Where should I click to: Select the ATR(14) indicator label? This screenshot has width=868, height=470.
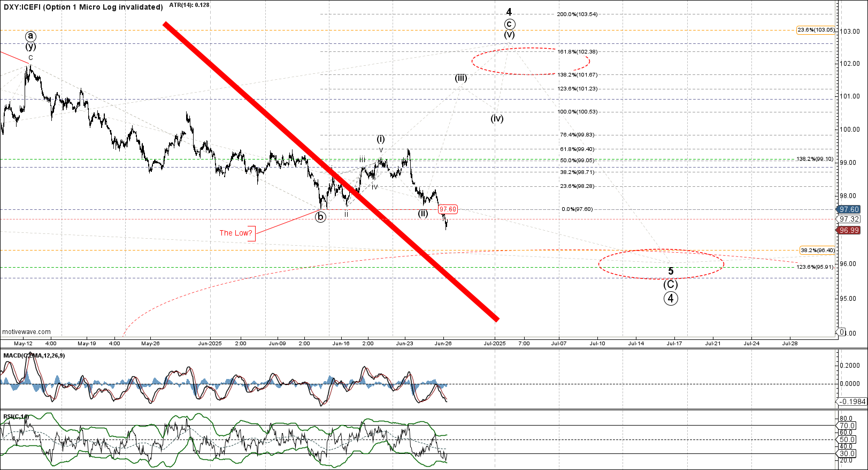point(189,5)
